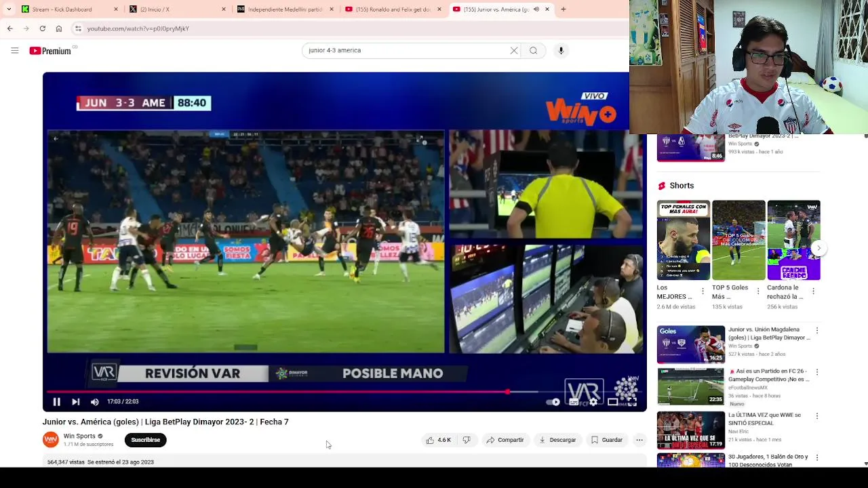The image size is (868, 488).
Task: Open options for the WWE video
Action: (817, 416)
